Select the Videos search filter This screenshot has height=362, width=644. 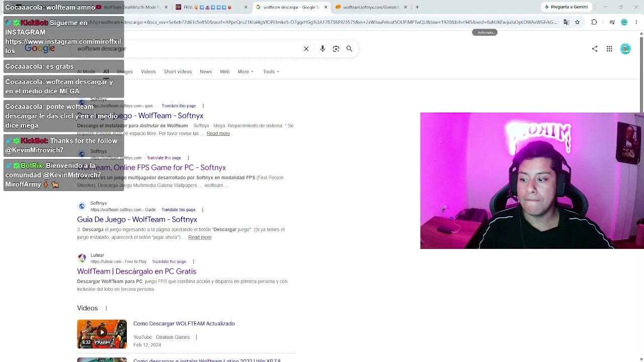pos(148,71)
